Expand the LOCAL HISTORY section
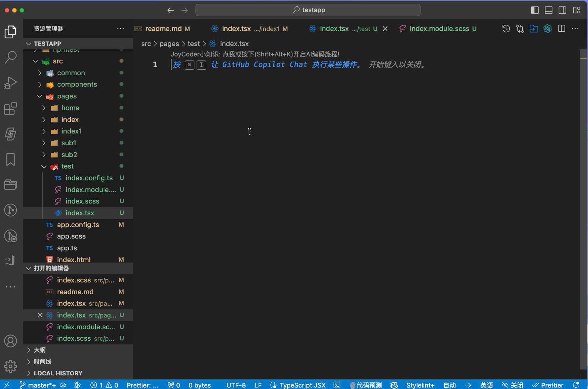Viewport: 588px width, 389px height. (78, 373)
